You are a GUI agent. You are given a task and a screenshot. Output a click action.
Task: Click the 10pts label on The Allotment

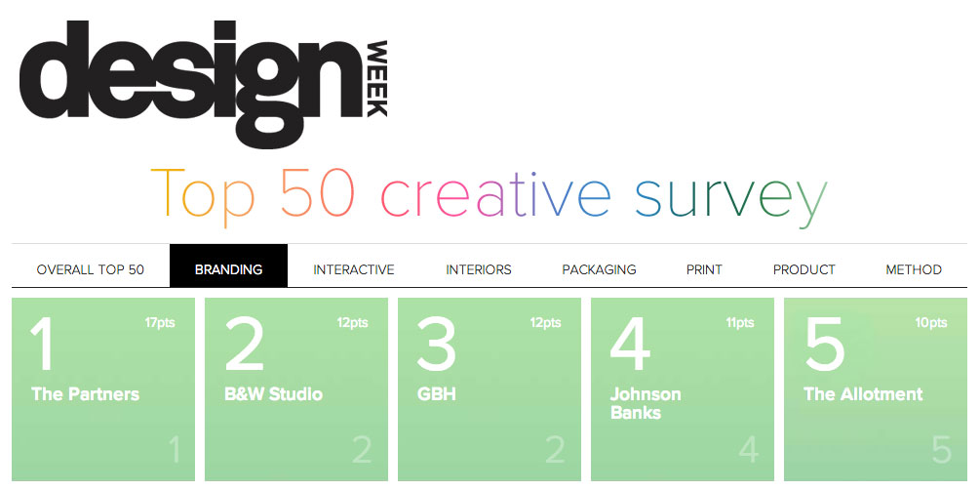click(931, 323)
